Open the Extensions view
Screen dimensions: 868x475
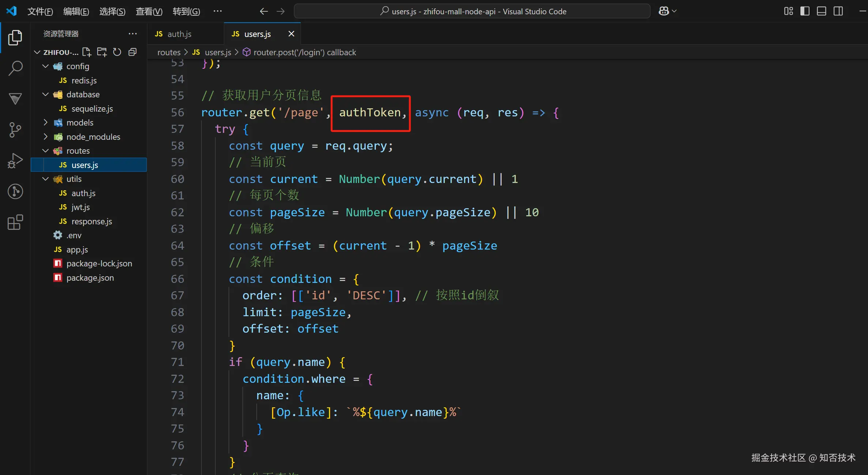coord(15,222)
